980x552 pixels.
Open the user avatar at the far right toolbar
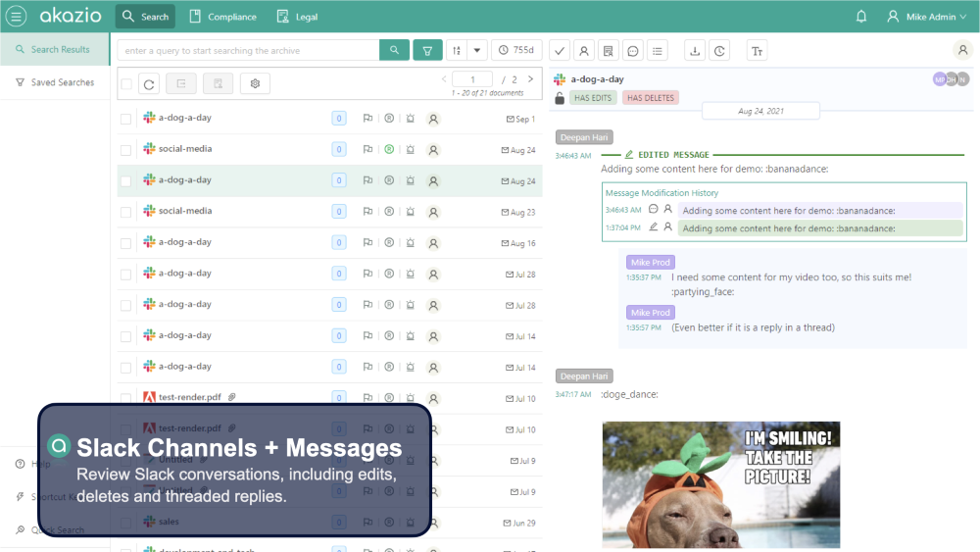[962, 50]
